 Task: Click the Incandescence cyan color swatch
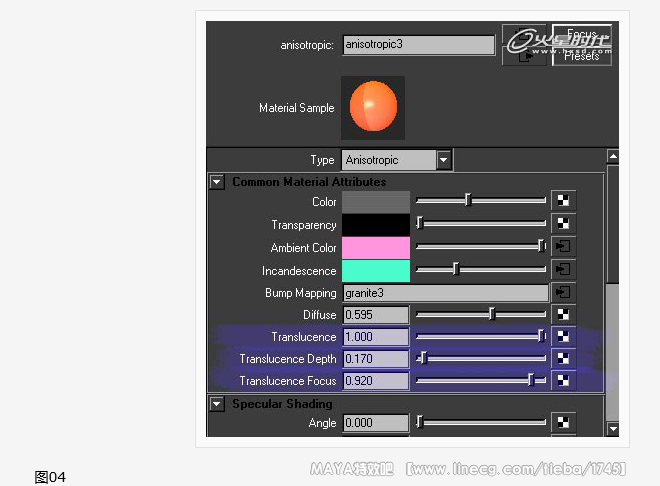[x=376, y=270]
